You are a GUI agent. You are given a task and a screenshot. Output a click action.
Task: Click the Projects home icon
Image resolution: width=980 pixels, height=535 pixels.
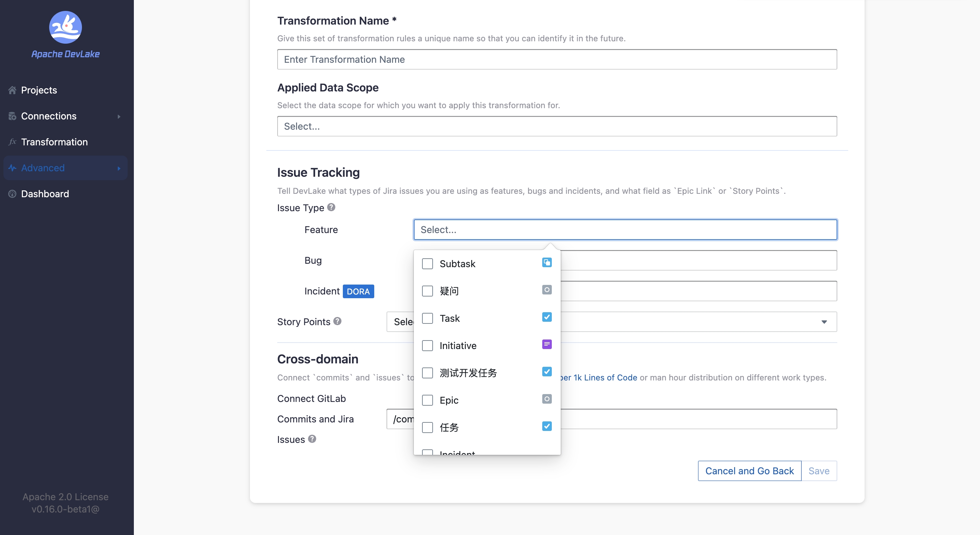[12, 90]
